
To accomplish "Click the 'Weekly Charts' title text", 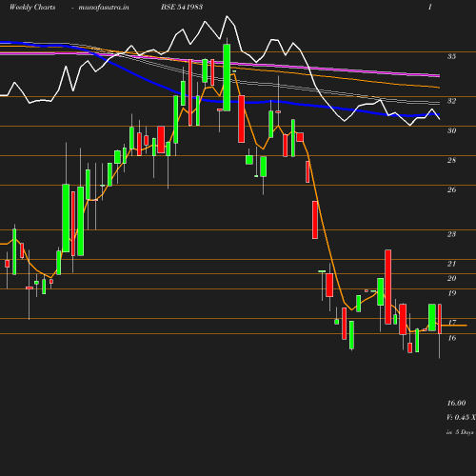I will [x=32, y=7].
